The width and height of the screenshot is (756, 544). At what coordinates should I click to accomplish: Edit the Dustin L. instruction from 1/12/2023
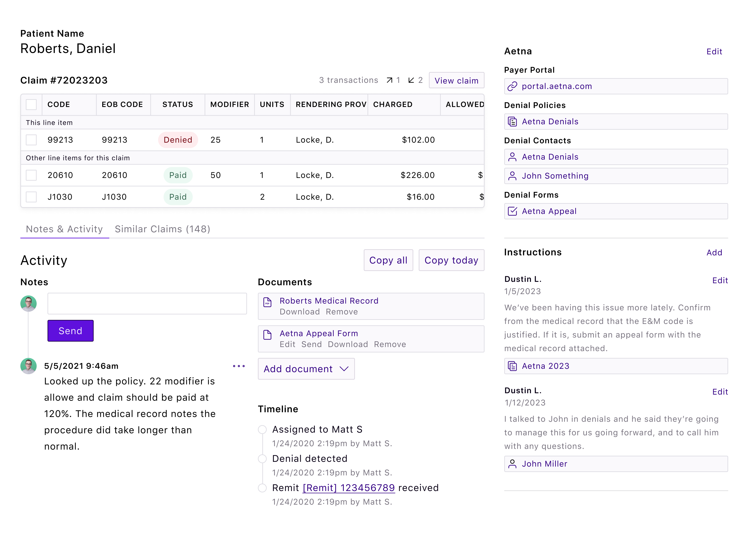(720, 392)
